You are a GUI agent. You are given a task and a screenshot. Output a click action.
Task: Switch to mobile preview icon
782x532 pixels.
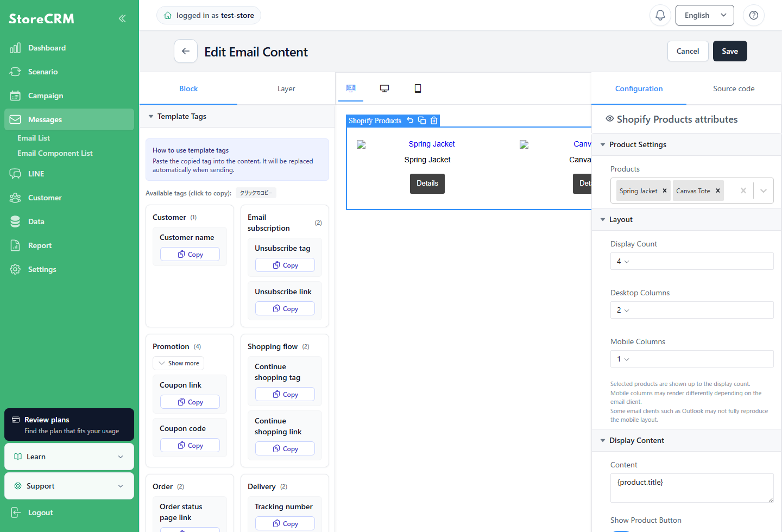coord(418,88)
